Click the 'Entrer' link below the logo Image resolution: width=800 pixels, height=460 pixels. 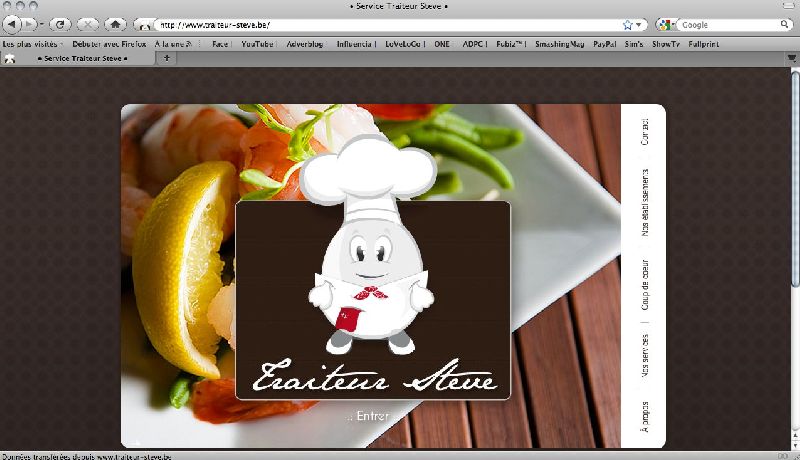(x=372, y=416)
